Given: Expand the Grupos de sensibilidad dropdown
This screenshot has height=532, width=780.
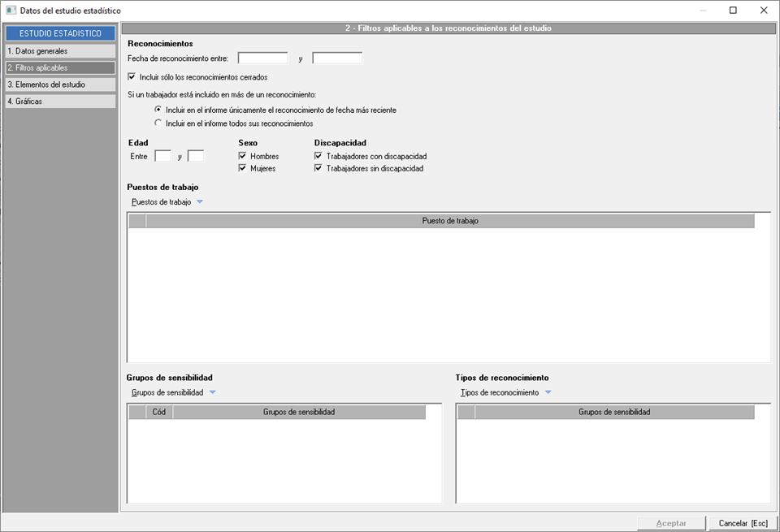Looking at the screenshot, I should point(212,392).
